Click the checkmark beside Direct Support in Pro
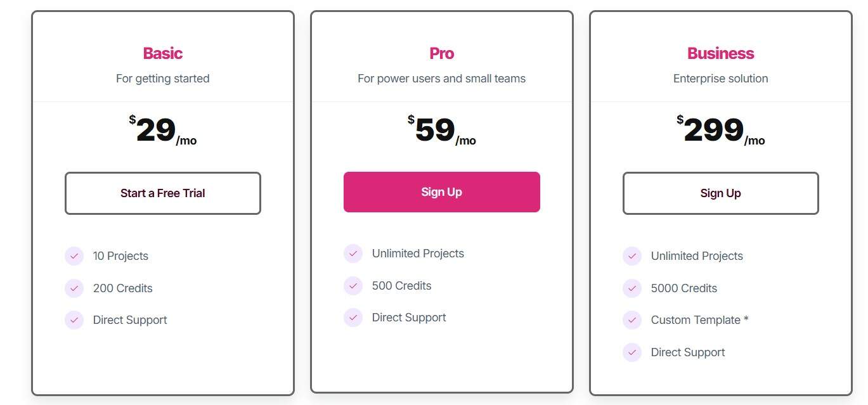The height and width of the screenshot is (405, 868). [x=353, y=318]
